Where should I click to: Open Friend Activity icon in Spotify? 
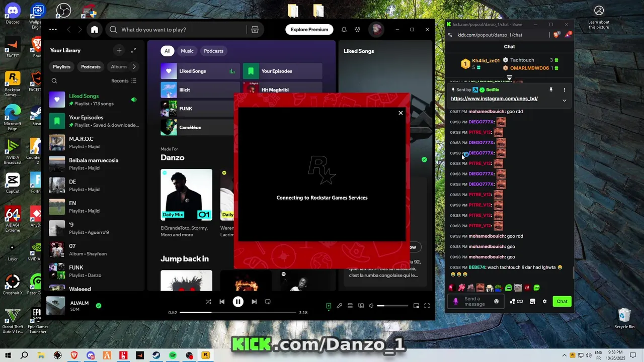[x=358, y=30]
